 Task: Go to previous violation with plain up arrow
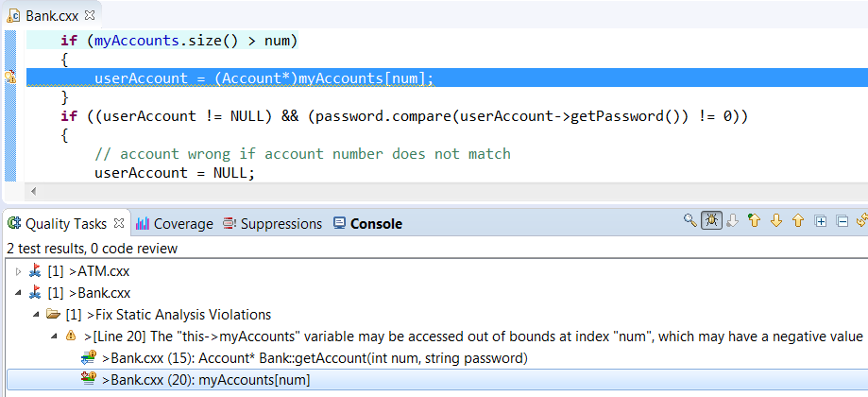click(798, 221)
